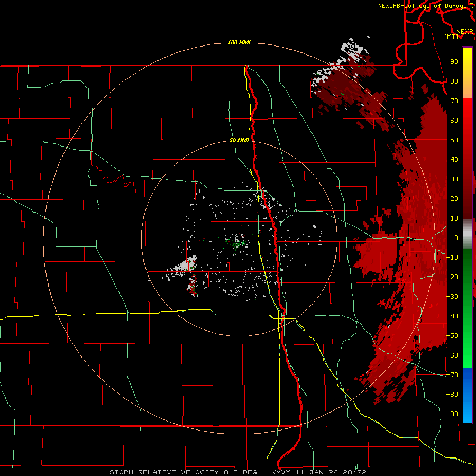Click the positive 40 tick label on the scale

pos(454,159)
